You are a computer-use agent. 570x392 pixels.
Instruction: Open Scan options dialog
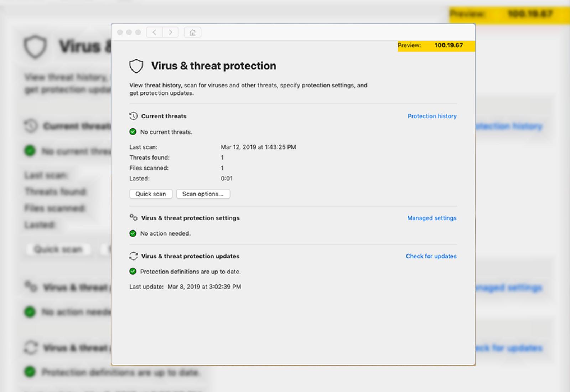click(x=203, y=194)
